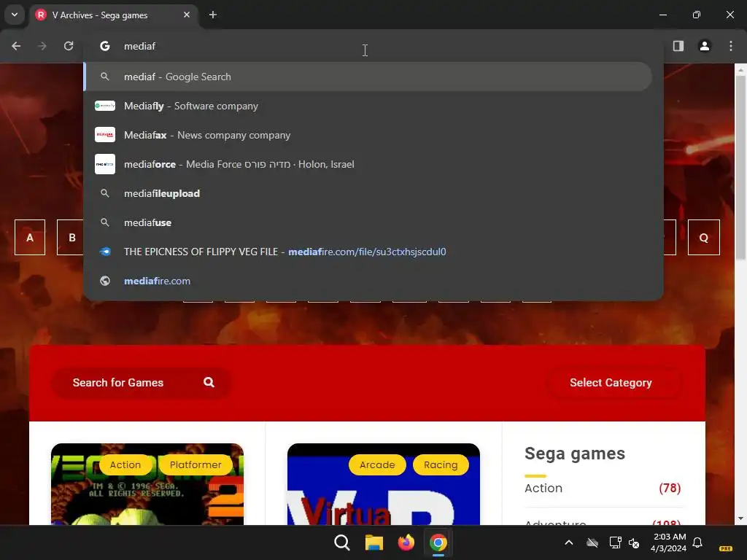This screenshot has width=747, height=560.
Task: Select 'mediaf - Google Search' suggestion
Action: pyautogui.click(x=368, y=77)
